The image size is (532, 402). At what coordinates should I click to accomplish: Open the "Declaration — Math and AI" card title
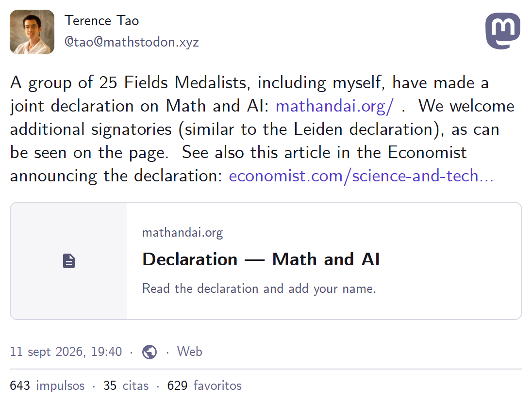[261, 259]
